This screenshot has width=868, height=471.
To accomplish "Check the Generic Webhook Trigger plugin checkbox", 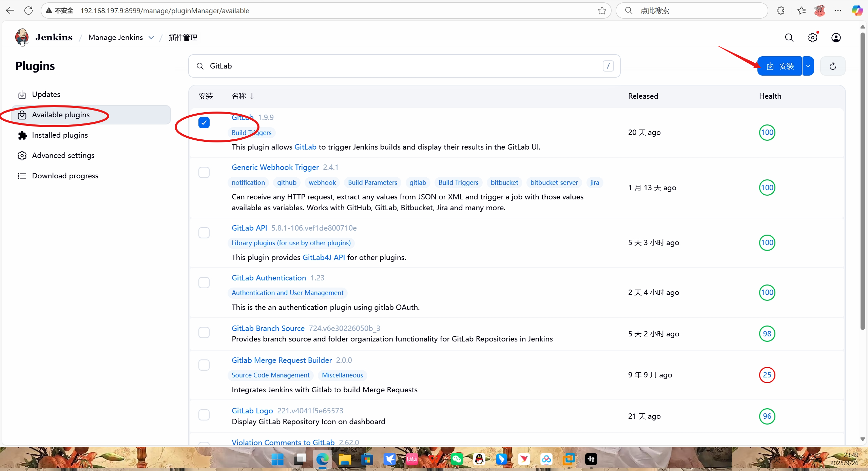I will tap(204, 172).
